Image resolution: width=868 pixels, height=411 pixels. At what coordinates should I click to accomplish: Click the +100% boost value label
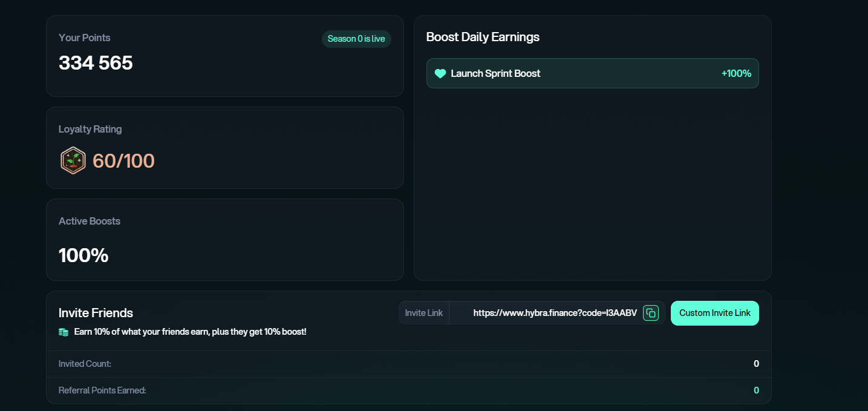pos(736,74)
